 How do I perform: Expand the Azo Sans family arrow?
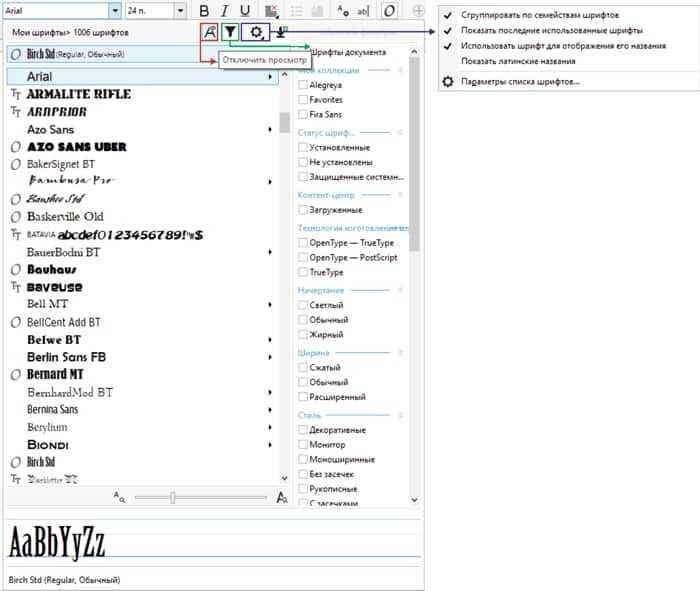tap(270, 129)
